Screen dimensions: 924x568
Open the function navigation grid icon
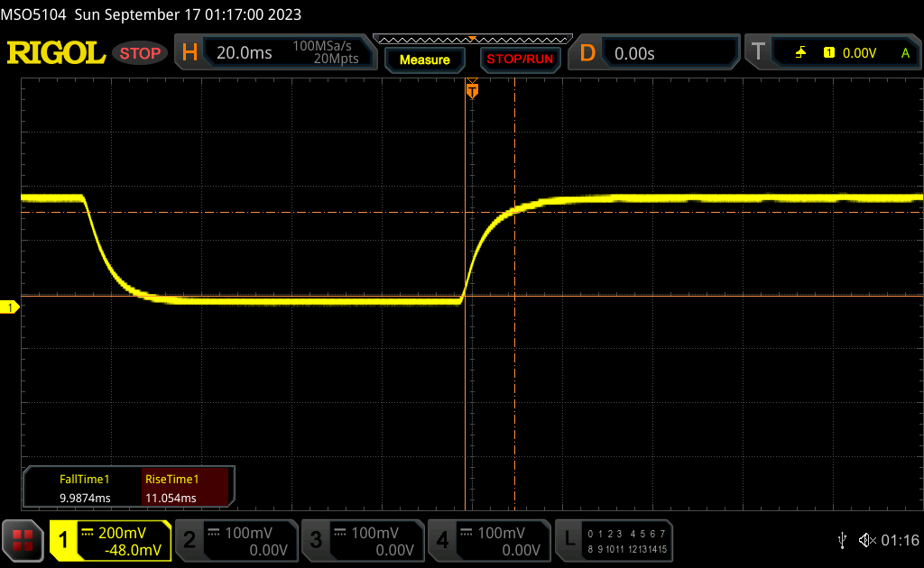[23, 541]
